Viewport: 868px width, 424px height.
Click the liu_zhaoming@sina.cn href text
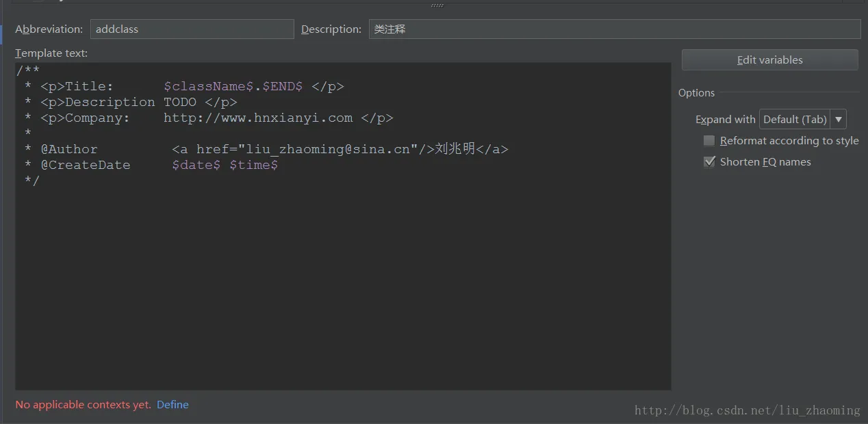pos(328,149)
